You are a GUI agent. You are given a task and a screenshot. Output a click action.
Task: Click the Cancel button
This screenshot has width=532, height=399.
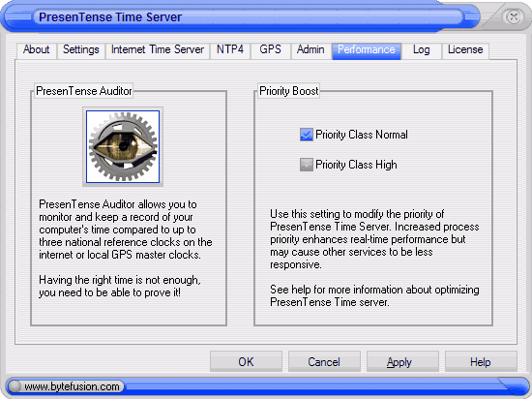coord(324,361)
